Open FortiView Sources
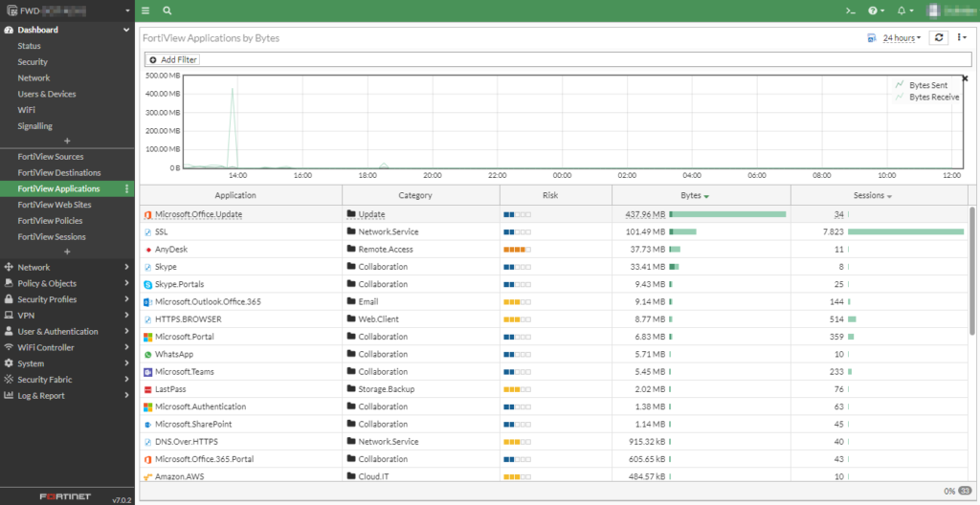 (51, 156)
